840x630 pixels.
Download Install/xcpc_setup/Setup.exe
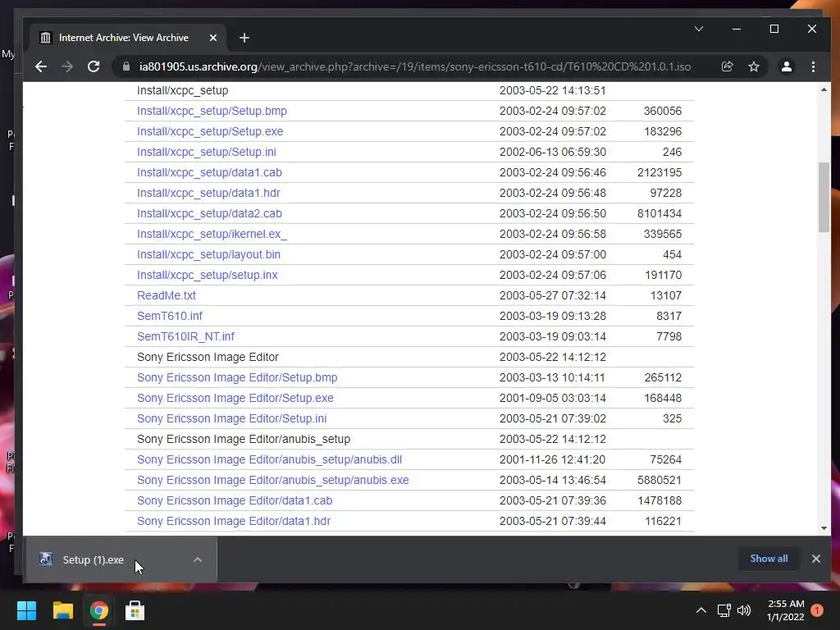click(x=210, y=131)
